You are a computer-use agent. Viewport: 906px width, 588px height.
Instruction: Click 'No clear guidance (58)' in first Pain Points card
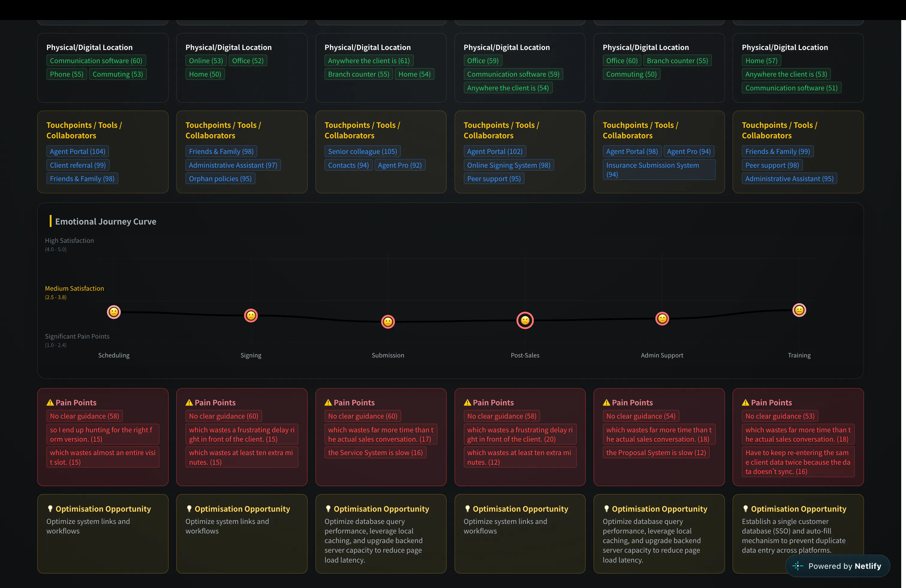84,416
